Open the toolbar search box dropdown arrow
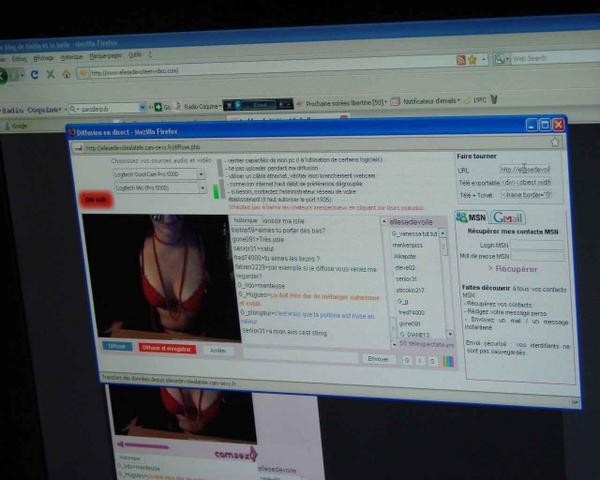The height and width of the screenshot is (480, 600). (142, 108)
